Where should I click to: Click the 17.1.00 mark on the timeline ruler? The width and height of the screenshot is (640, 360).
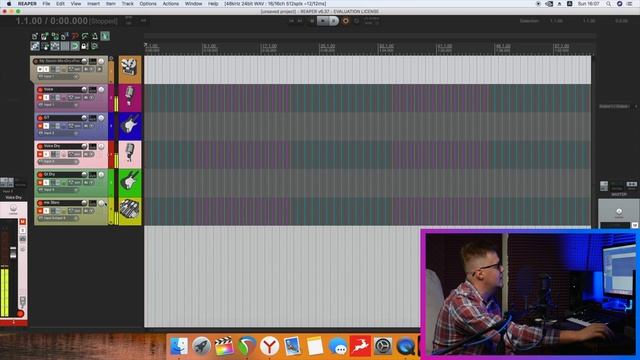269,46
